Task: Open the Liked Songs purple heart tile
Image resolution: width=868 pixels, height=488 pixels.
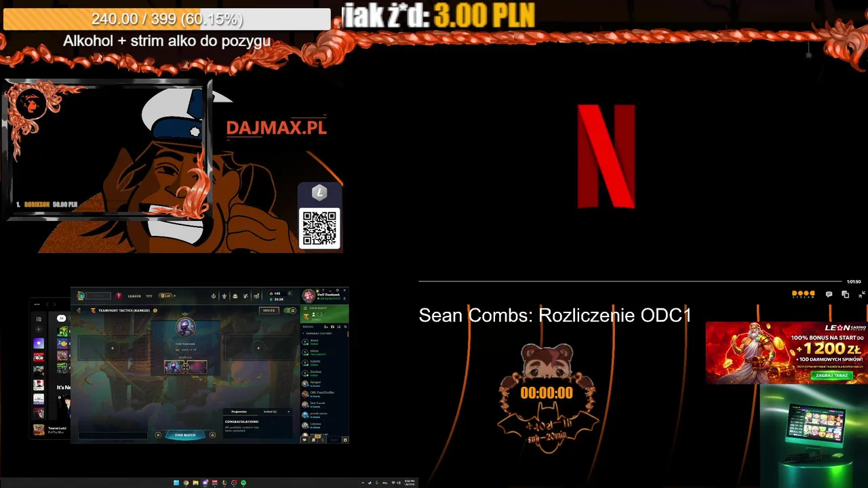Action: tap(39, 344)
